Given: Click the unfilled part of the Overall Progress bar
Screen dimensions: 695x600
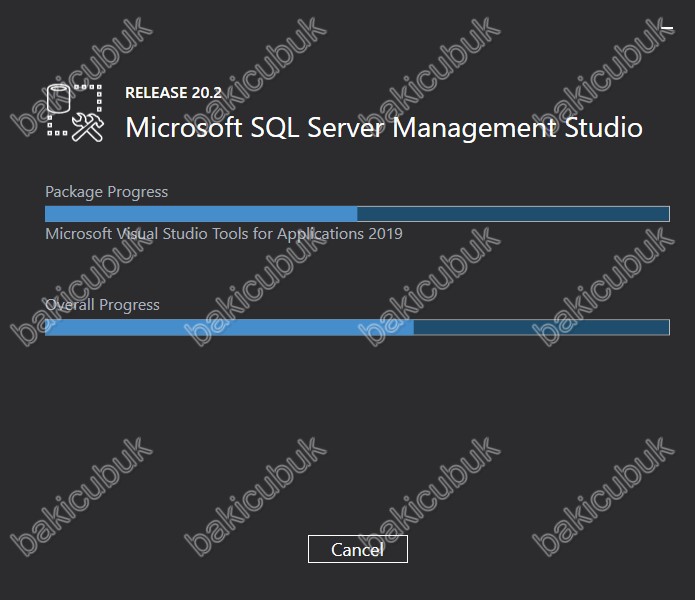Looking at the screenshot, I should click(x=542, y=327).
